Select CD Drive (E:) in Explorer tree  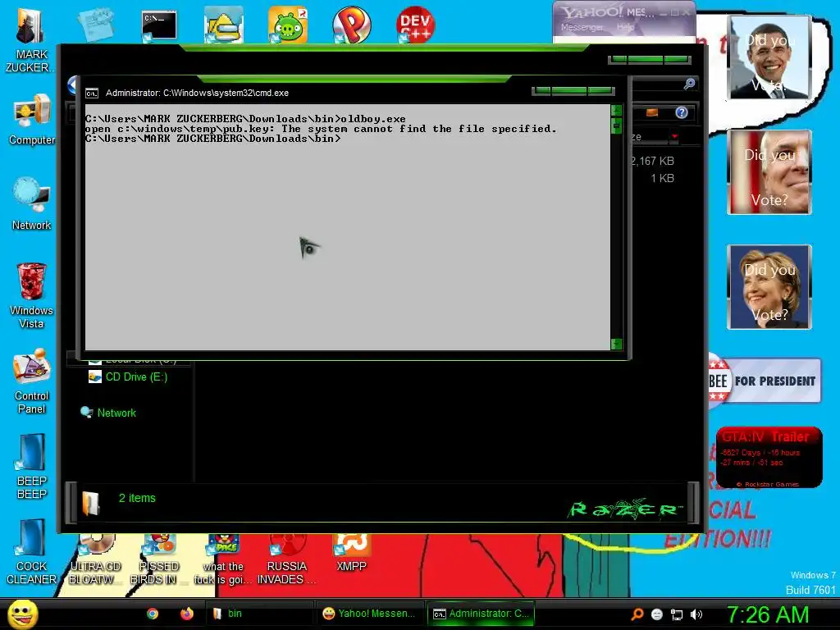(128, 377)
